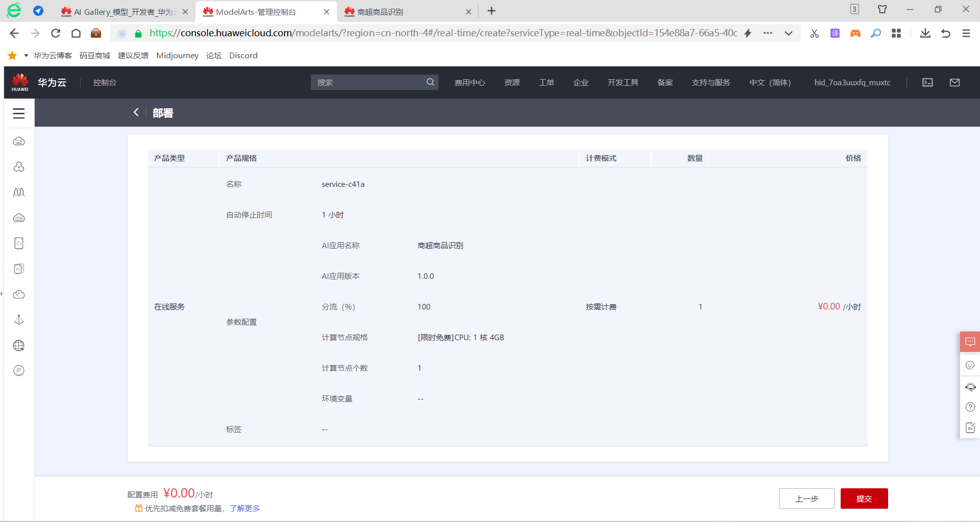Viewport: 980px width, 522px height.
Task: Open the 码豆商城 bookmark
Action: pos(95,55)
